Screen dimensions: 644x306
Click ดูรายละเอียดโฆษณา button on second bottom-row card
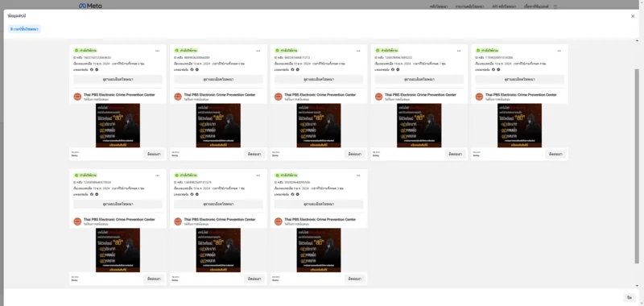tap(218, 205)
